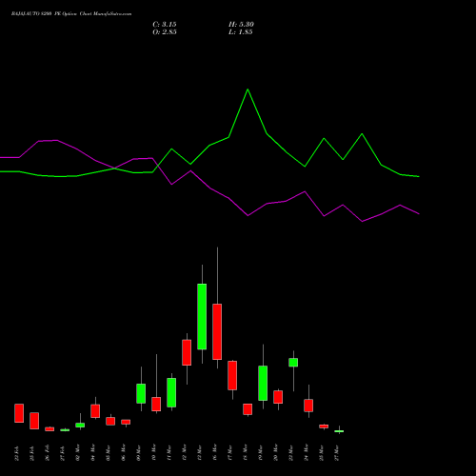The height and width of the screenshot is (476, 476).
Task: Select the low value L: 1.85
Action: click(x=241, y=32)
